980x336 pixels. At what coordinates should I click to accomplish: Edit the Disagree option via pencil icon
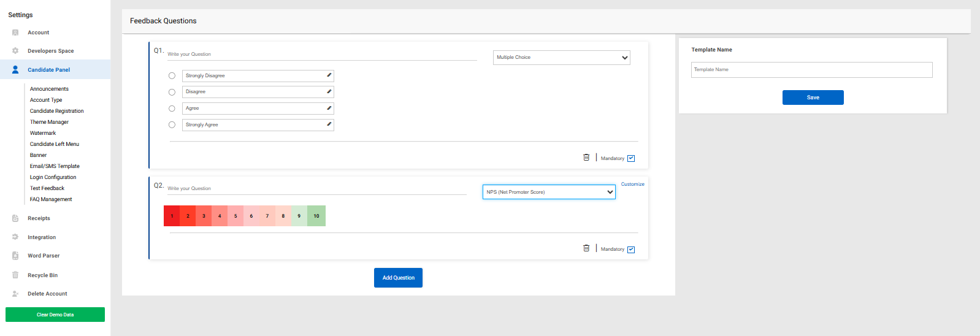(329, 92)
